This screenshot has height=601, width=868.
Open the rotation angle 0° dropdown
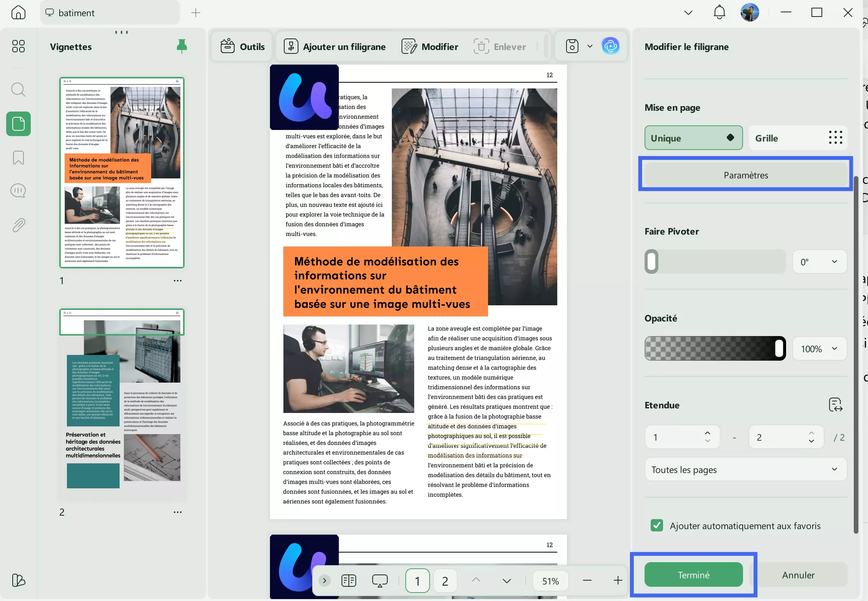pos(820,262)
